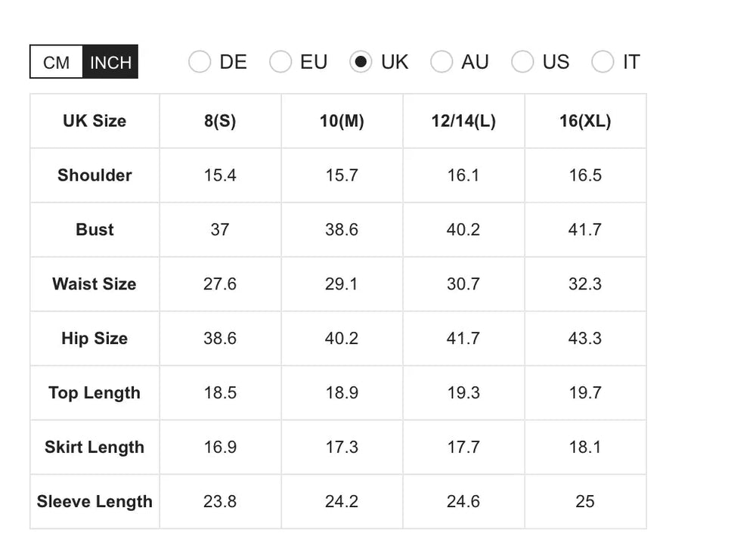
Task: Select the EU sizing radio button
Action: coord(280,62)
